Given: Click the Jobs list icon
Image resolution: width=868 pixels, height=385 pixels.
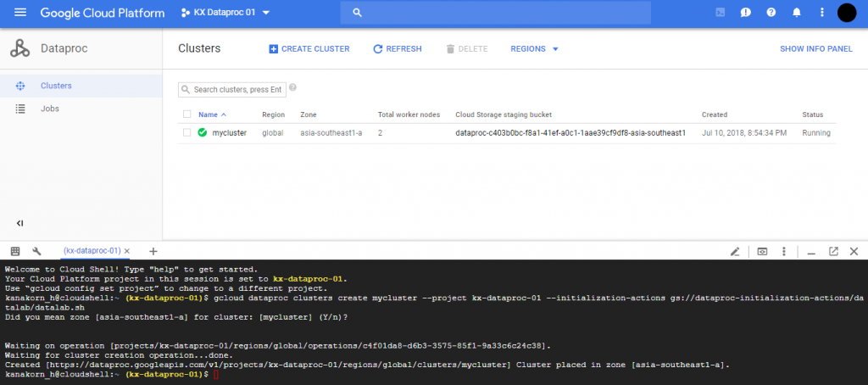Looking at the screenshot, I should 20,109.
